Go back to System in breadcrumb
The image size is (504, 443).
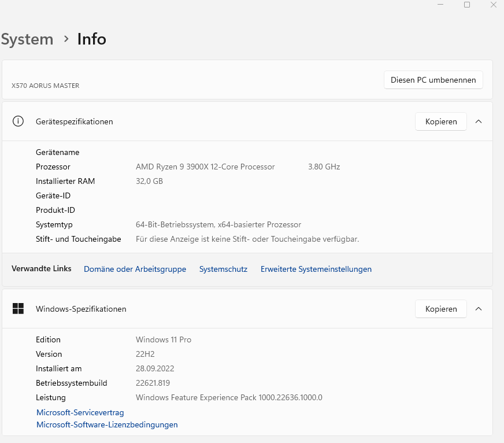click(27, 39)
